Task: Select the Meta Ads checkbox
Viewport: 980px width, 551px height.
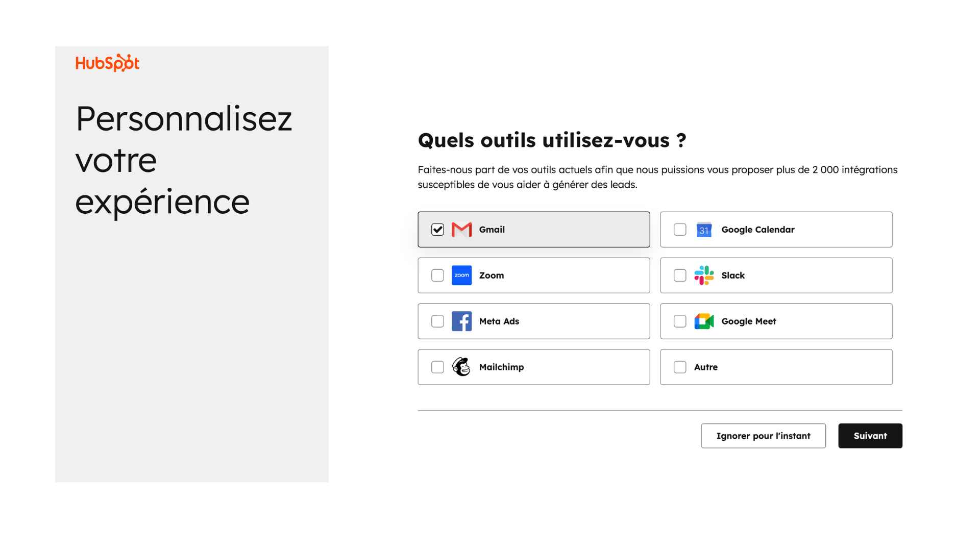Action: (437, 321)
